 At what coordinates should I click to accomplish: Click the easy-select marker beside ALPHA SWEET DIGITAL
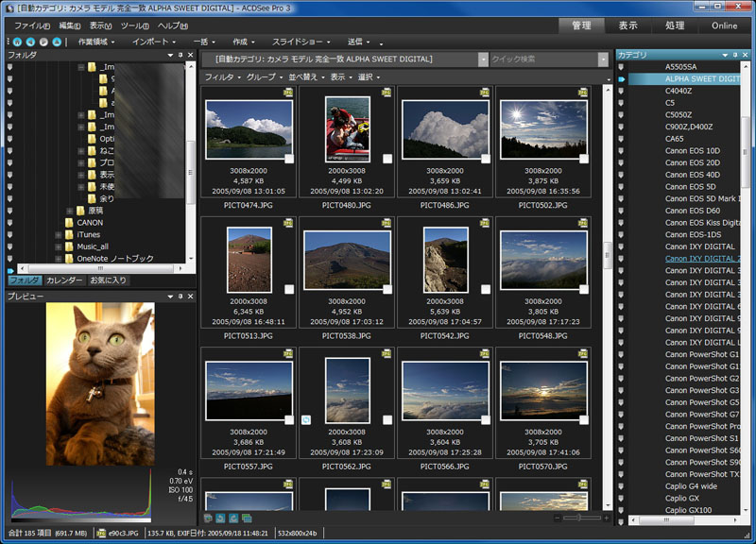coord(622,79)
